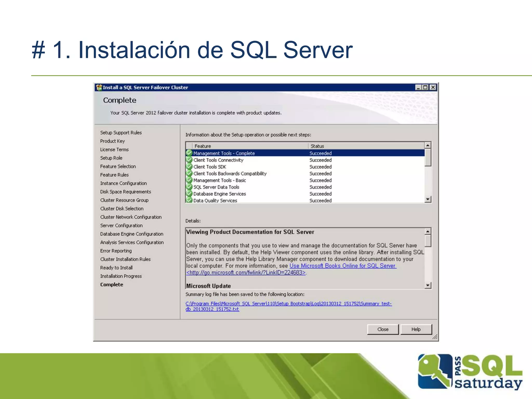532x399 pixels.
Task: Select the Client Tools SDK row
Action: 305,167
